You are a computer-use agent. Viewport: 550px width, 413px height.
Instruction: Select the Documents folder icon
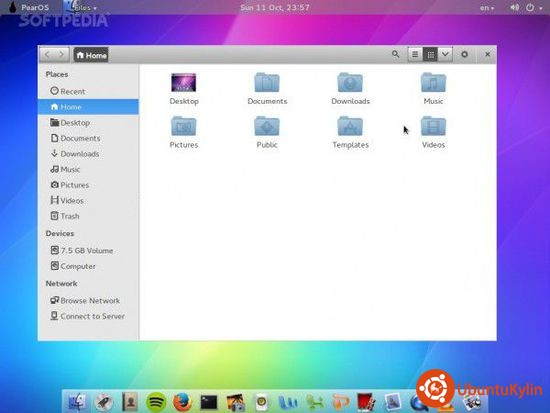coord(267,82)
